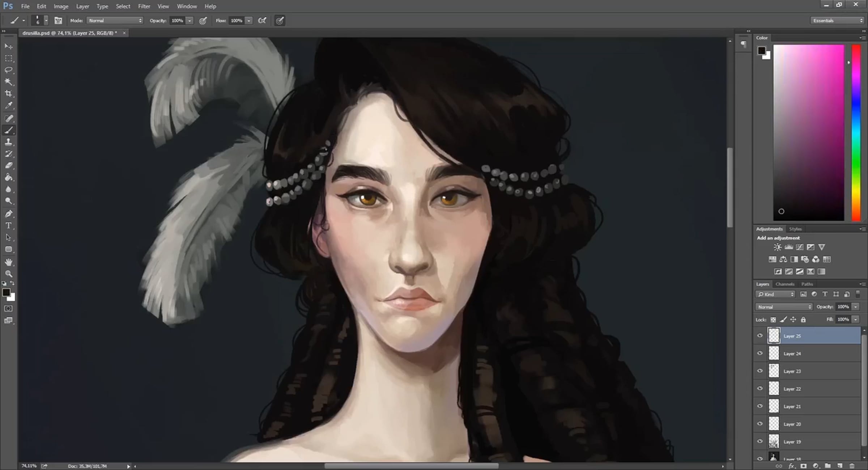This screenshot has height=470, width=868.
Task: Switch to the Channels tab
Action: 785,284
